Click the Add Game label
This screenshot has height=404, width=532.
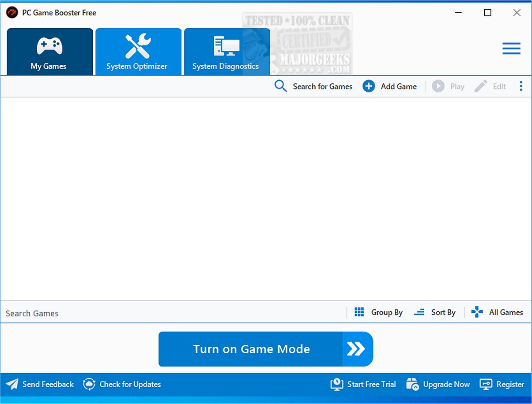click(x=399, y=86)
